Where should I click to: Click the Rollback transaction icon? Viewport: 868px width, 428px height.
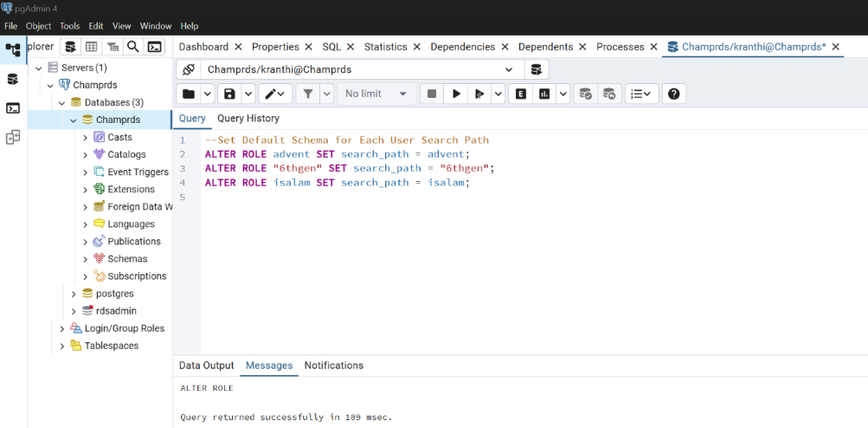point(609,94)
